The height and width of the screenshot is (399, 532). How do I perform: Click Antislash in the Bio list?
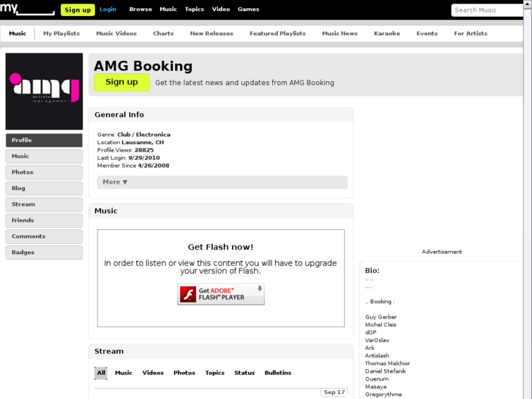[x=377, y=356]
